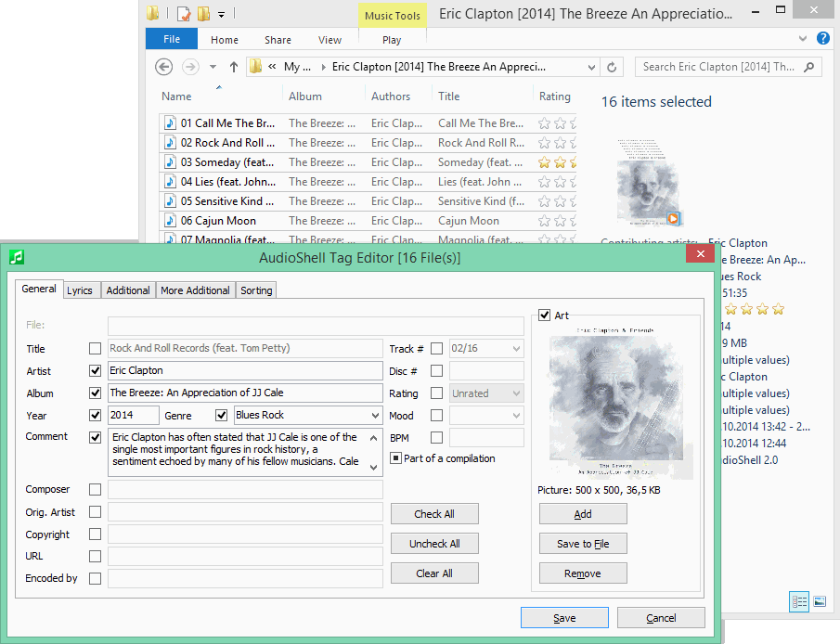Enable the Composer checkbox
This screenshot has height=644, width=840.
(95, 489)
